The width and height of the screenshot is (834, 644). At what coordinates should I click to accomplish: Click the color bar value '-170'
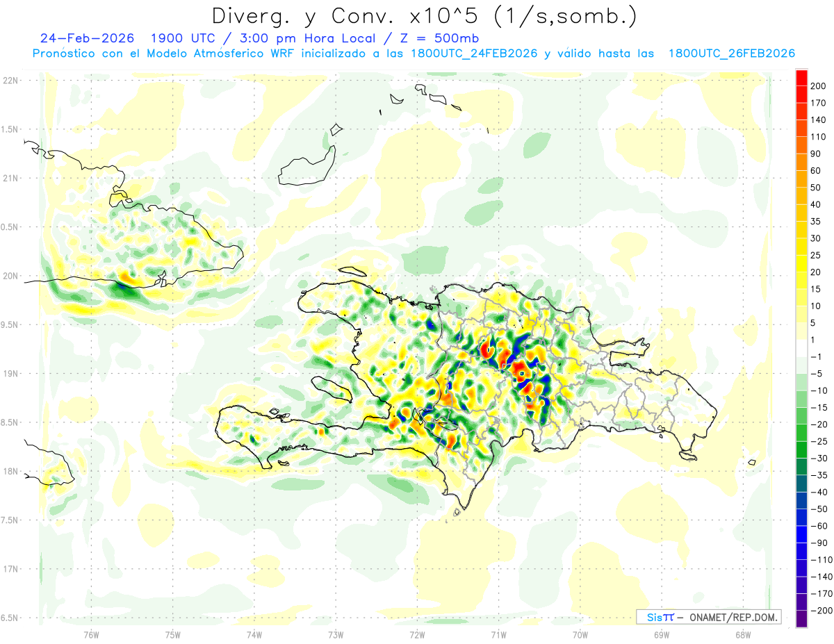(821, 594)
